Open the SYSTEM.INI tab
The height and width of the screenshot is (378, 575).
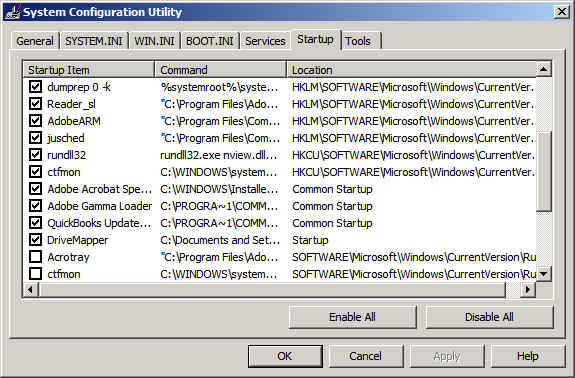coord(94,41)
